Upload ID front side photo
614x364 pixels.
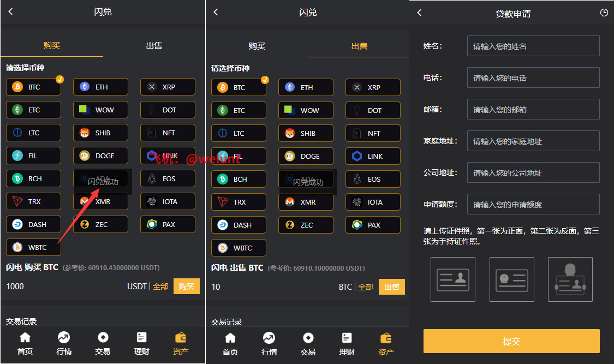453,279
